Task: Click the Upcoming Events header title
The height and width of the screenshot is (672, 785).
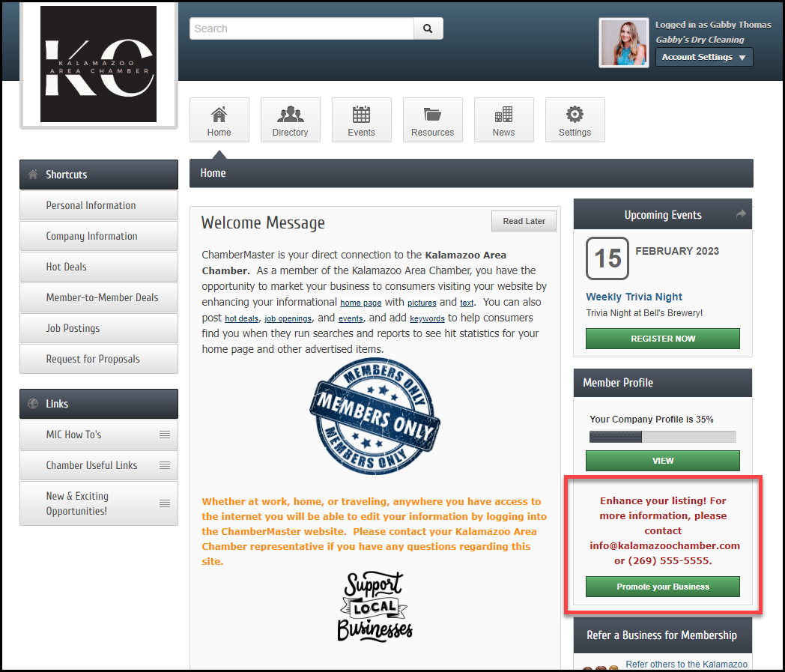Action: point(662,215)
